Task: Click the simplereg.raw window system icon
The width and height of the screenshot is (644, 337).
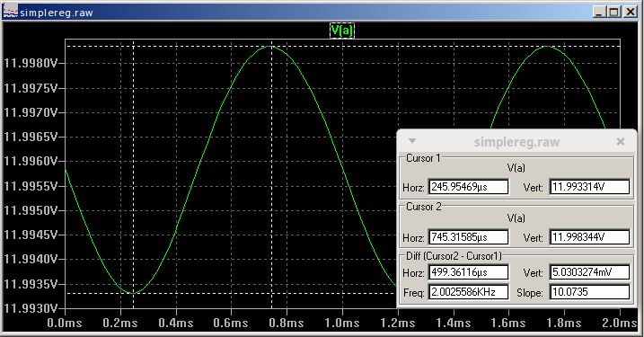Action: click(10, 12)
